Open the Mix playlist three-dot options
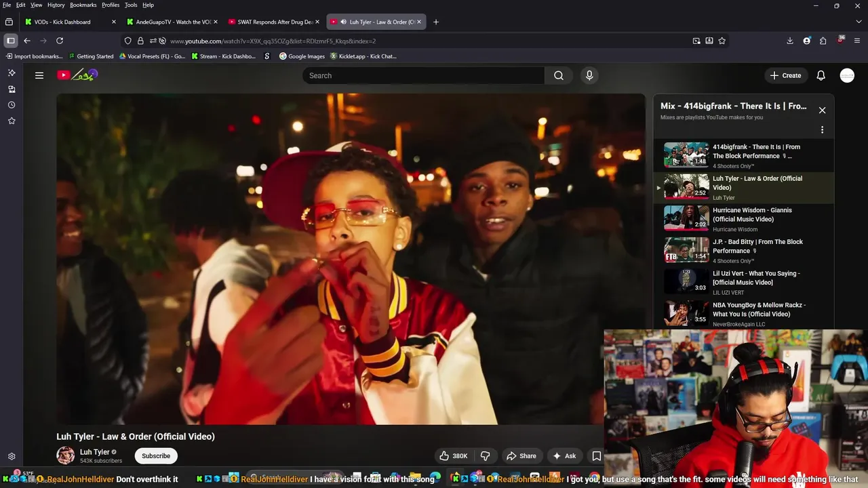 (x=822, y=129)
